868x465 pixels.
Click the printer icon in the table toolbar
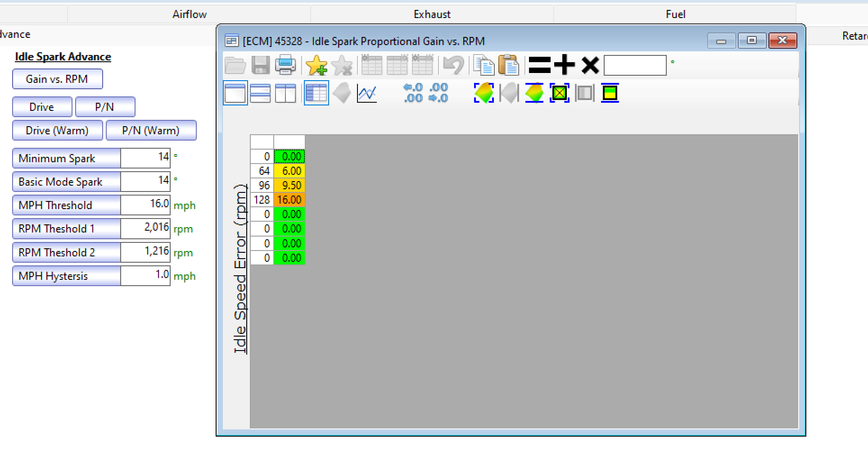285,65
